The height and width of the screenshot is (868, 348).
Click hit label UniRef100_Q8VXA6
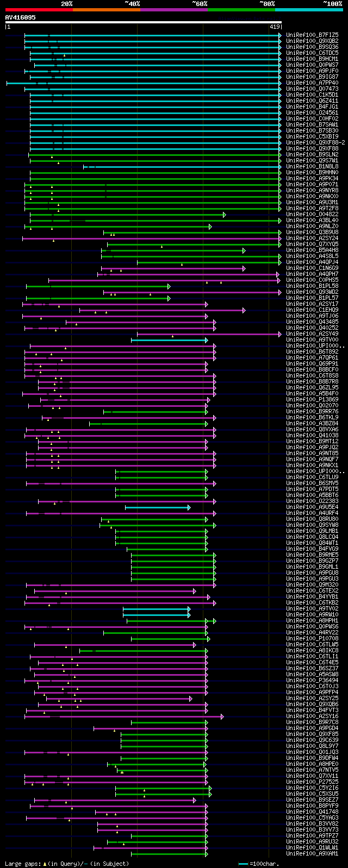pyautogui.click(x=312, y=429)
